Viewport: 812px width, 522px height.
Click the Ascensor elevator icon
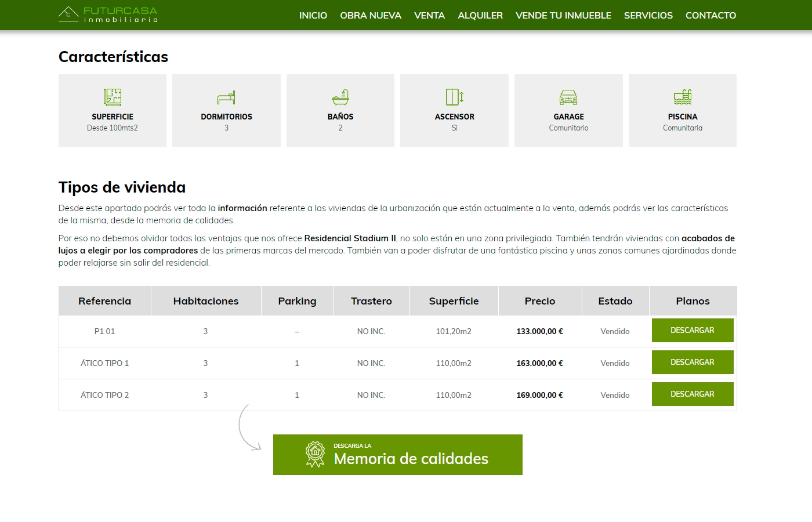click(x=455, y=97)
